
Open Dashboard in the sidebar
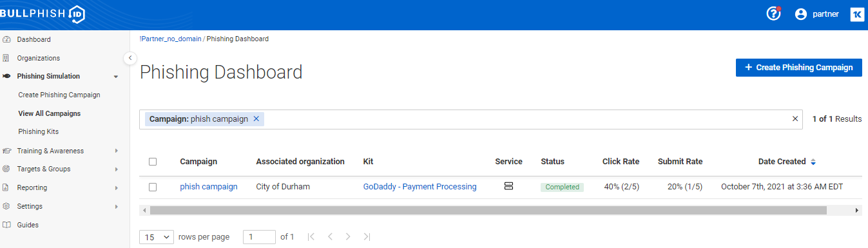pos(34,39)
